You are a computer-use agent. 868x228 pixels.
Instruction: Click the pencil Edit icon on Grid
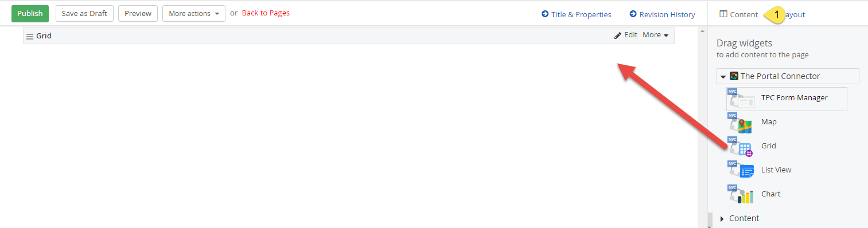click(618, 35)
